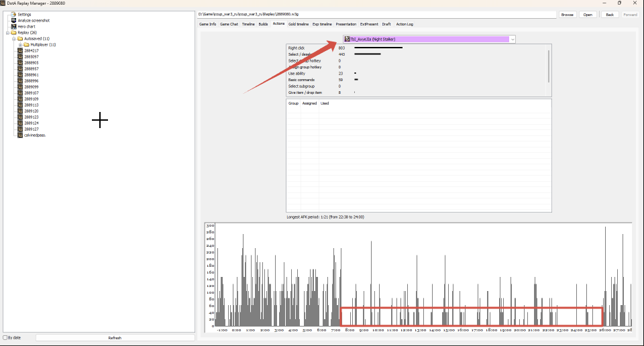
Task: Expand the Multiplayer (11) folder
Action: click(20, 45)
